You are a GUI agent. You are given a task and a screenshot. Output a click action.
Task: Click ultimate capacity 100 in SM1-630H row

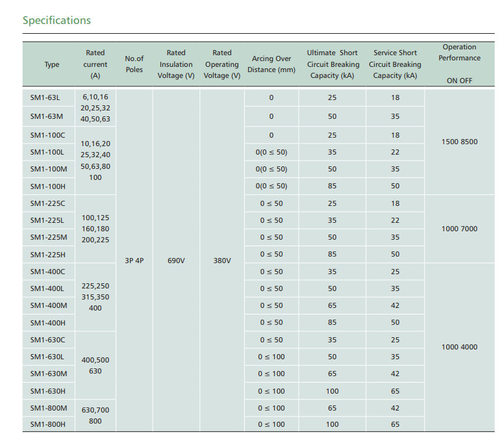point(332,391)
